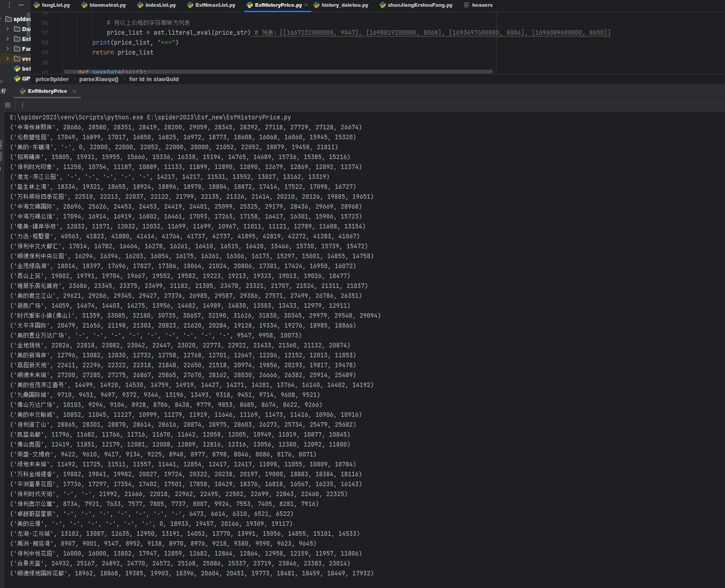Switch to the bianmatest.py tab

pos(104,5)
